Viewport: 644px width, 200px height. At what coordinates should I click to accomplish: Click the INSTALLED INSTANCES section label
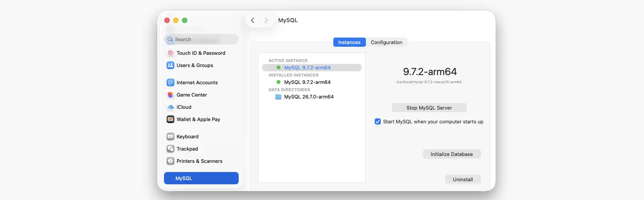tap(293, 75)
